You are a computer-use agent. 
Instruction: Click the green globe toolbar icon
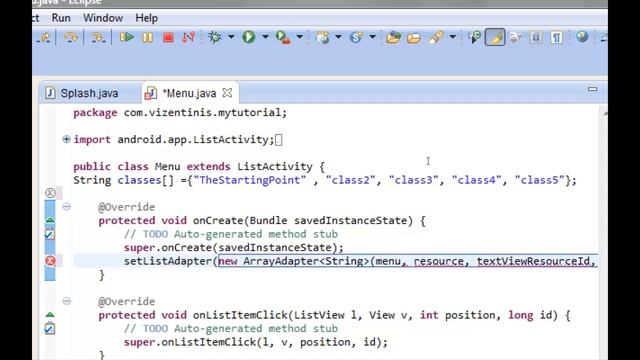[x=582, y=37]
